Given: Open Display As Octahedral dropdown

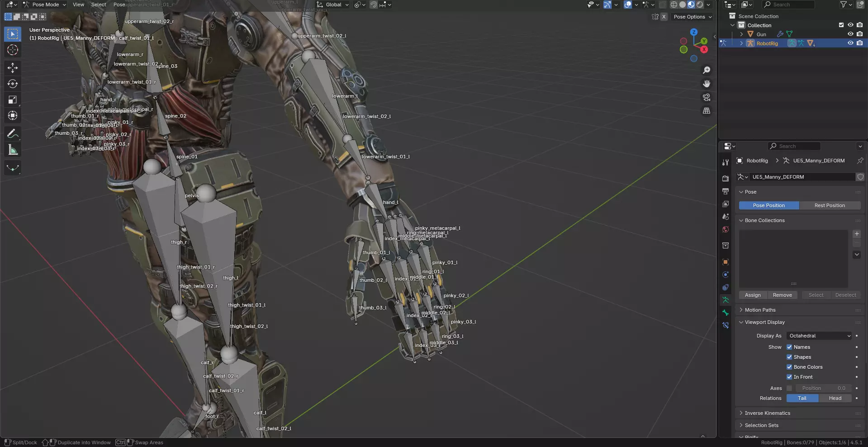Looking at the screenshot, I should [x=819, y=336].
